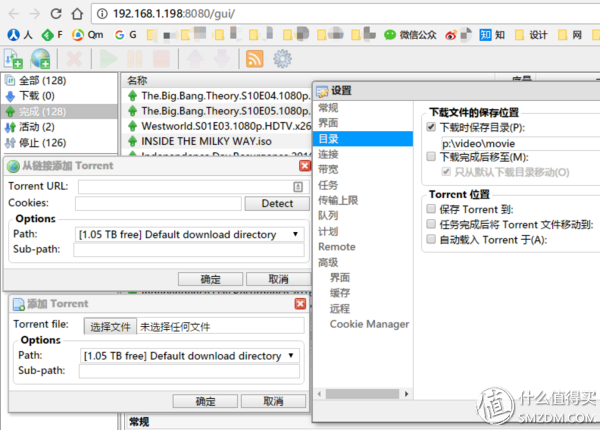The image size is (600, 430).
Task: Click the green Start torrent icon
Action: 108,59
